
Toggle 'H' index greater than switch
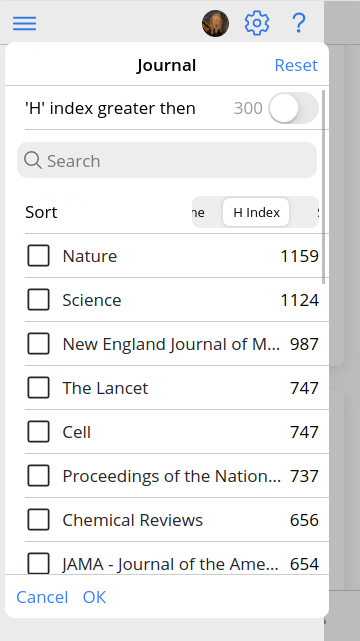click(x=293, y=108)
